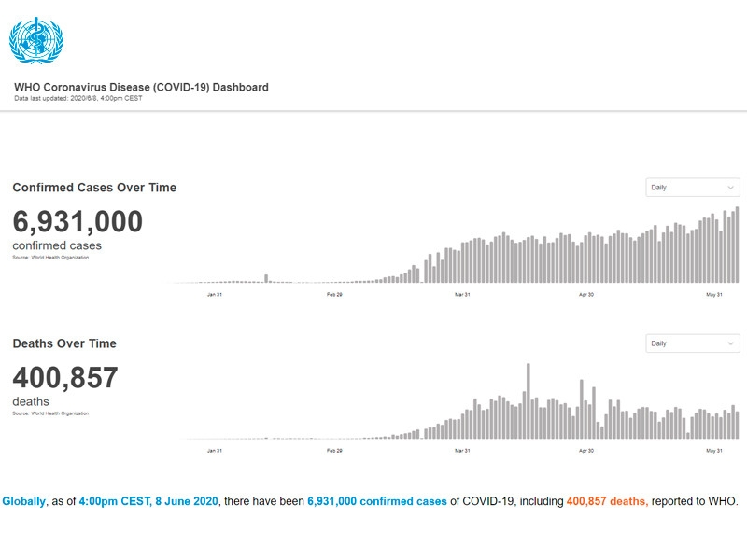Viewport: 747px width, 560px height.
Task: Select the 'Globally' link in summary sentence
Action: pyautogui.click(x=23, y=501)
